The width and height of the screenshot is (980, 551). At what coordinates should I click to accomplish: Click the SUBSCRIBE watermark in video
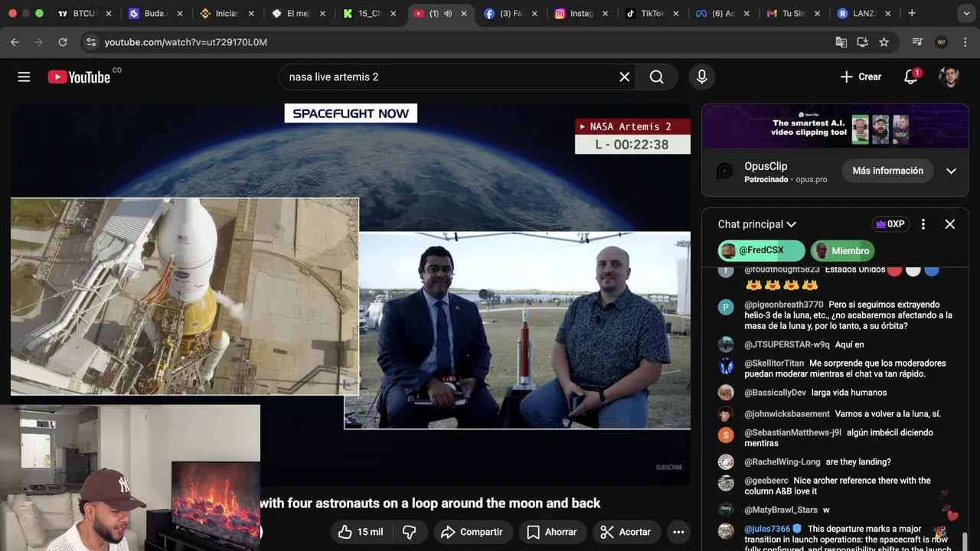[x=668, y=468]
